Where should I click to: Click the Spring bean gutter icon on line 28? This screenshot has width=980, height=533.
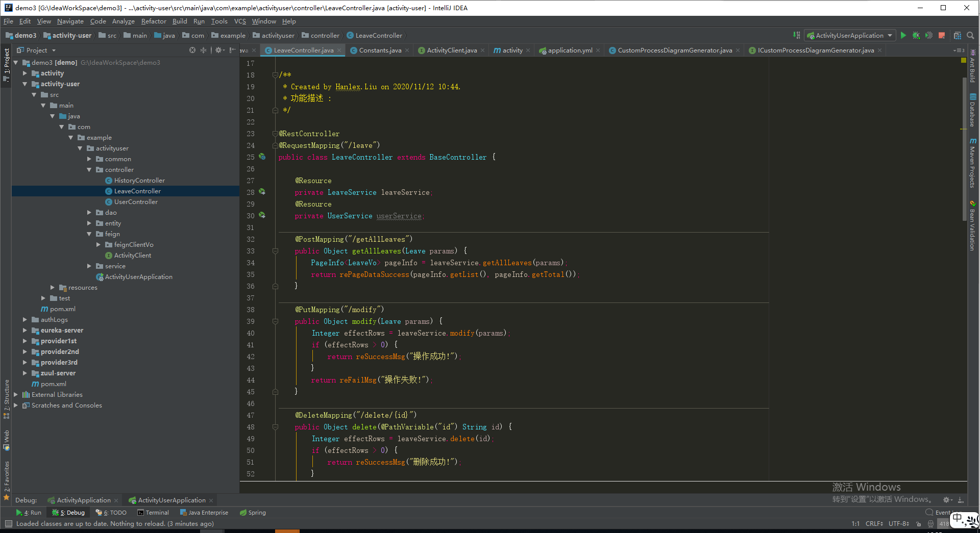point(262,192)
